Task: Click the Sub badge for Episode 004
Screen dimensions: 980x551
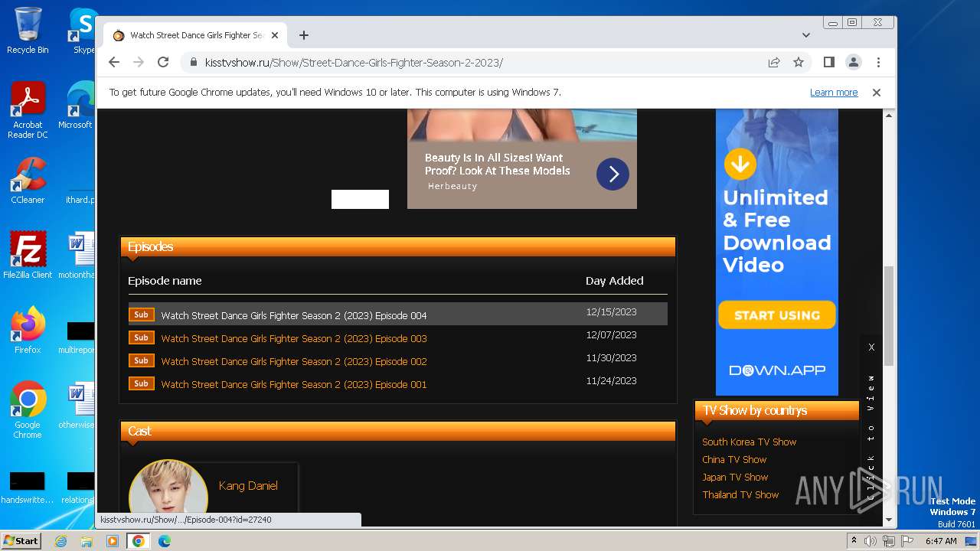Action: (x=141, y=315)
